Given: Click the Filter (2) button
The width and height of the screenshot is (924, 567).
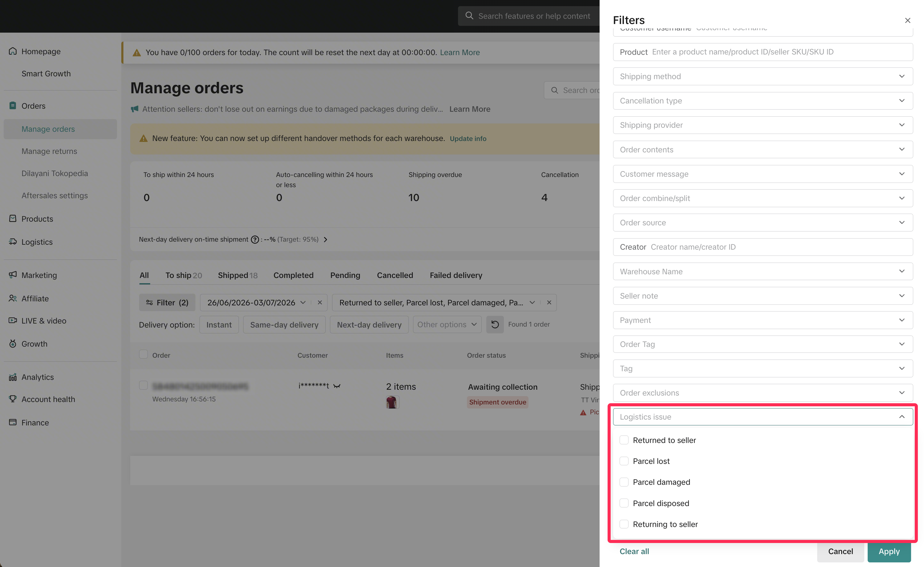Looking at the screenshot, I should tap(167, 302).
